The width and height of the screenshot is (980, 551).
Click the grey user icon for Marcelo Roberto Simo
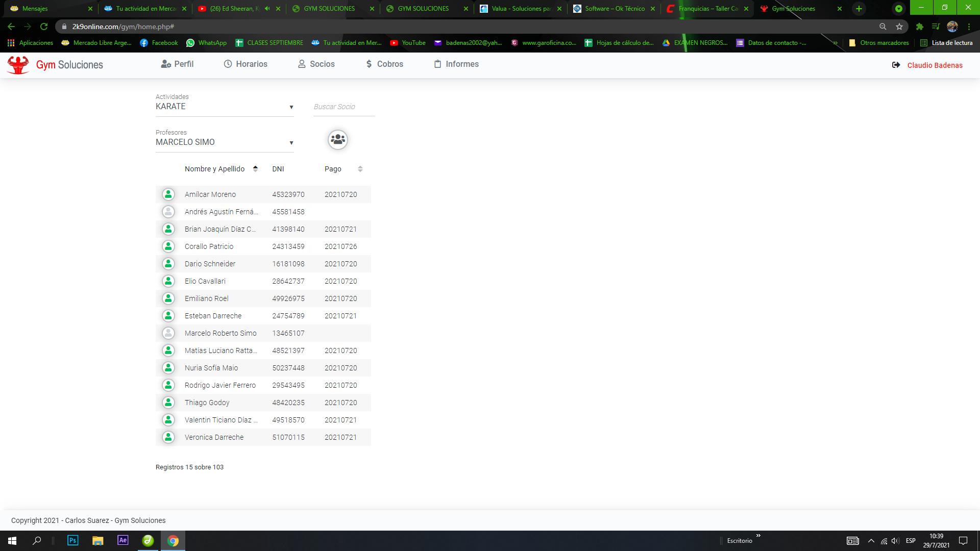(168, 333)
